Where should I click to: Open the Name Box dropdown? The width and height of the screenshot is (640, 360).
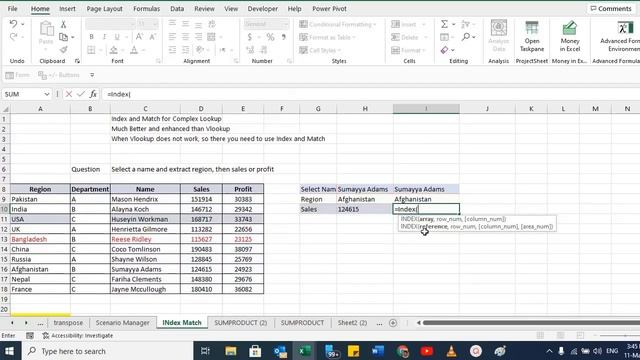pos(47,94)
